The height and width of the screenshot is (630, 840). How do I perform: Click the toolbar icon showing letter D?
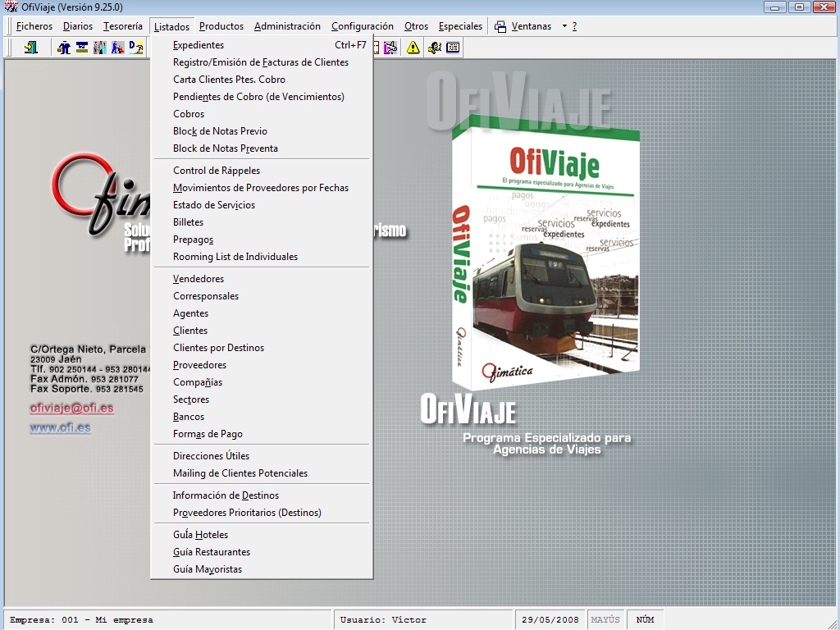(x=136, y=48)
